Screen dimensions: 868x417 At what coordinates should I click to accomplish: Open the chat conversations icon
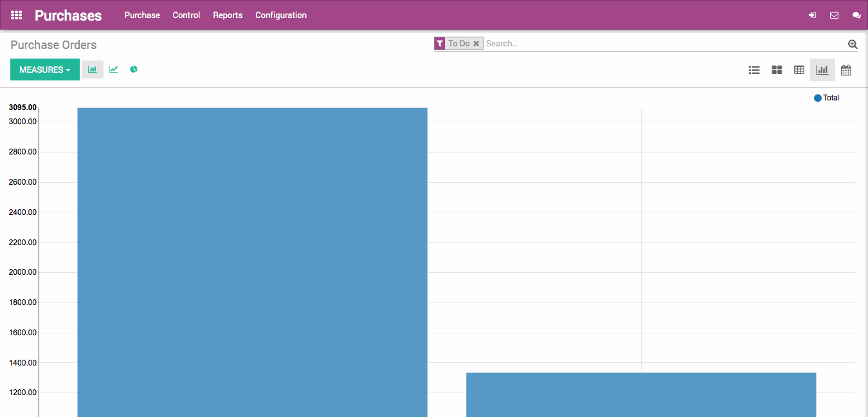click(856, 14)
